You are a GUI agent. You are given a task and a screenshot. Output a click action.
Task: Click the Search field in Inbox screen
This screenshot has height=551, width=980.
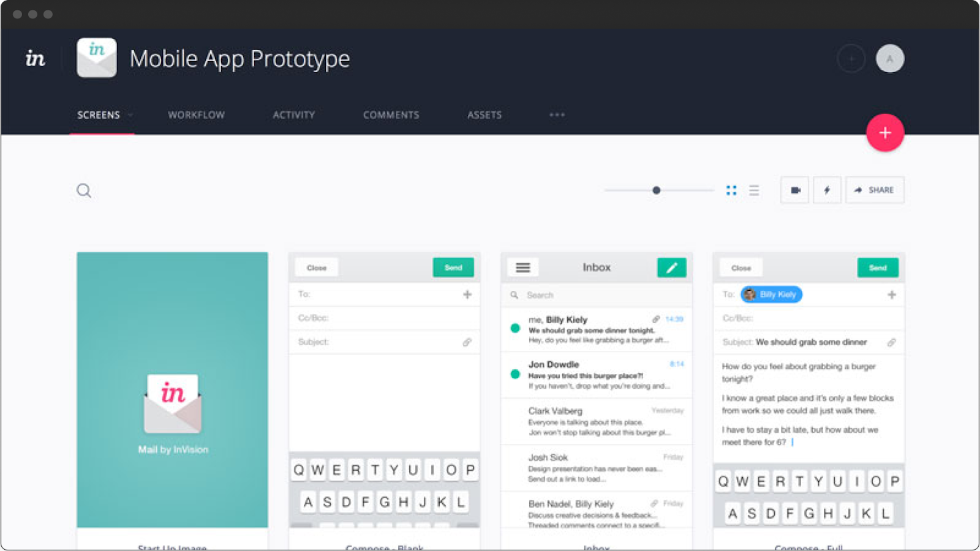597,295
